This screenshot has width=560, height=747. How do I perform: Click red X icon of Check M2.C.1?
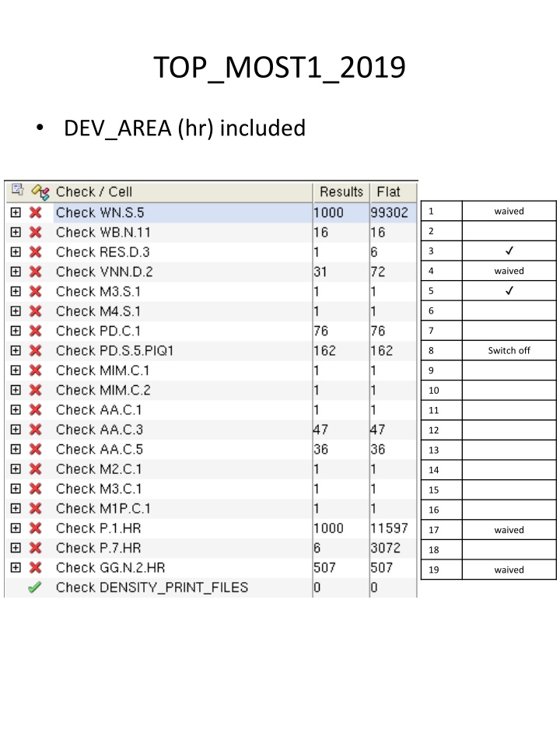[x=35, y=469]
